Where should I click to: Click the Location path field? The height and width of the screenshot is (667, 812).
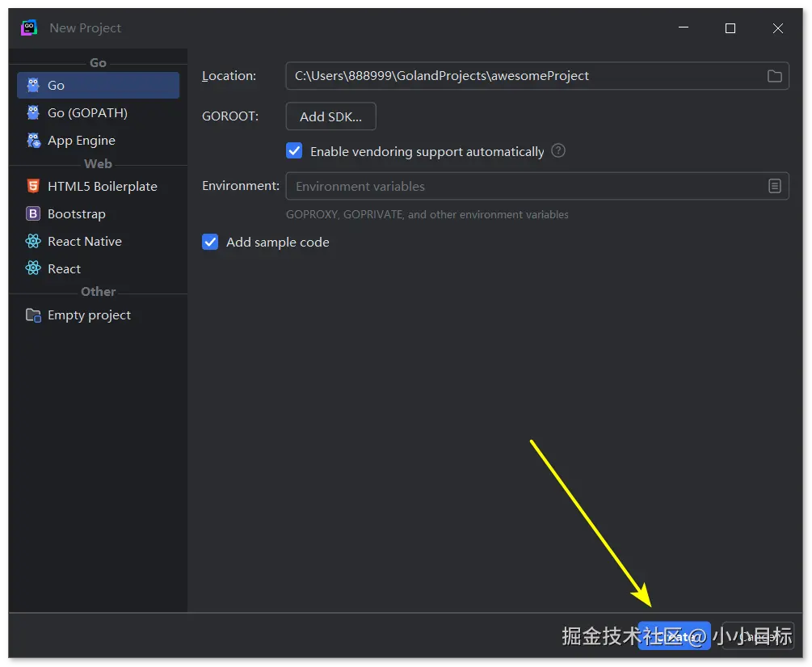pos(537,76)
